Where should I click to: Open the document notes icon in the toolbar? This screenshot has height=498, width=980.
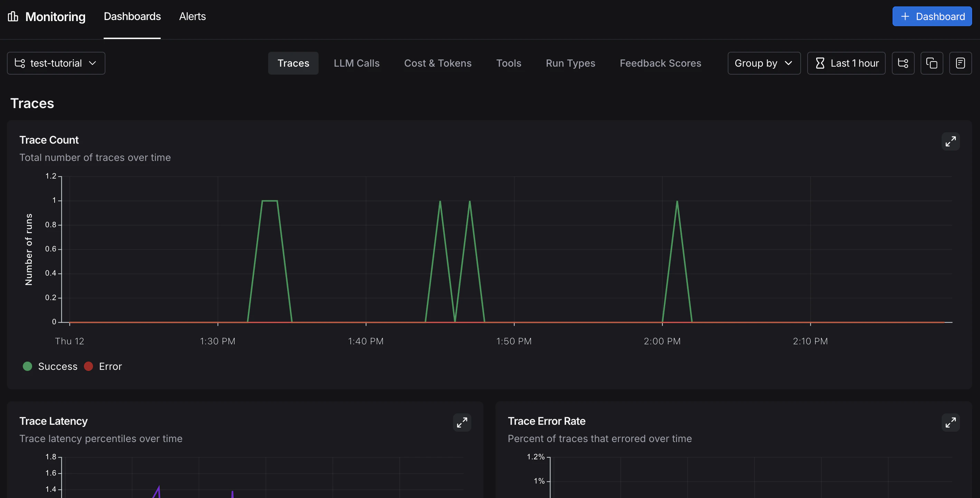coord(961,63)
